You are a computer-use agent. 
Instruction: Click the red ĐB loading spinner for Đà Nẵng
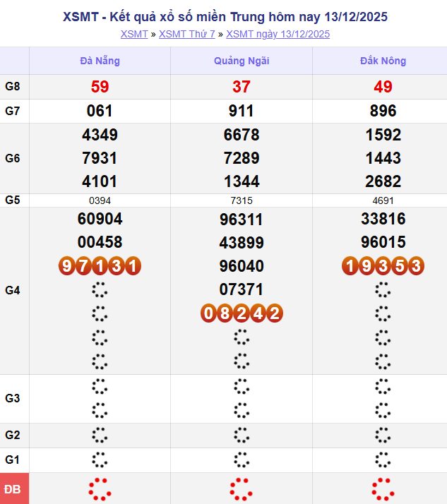(100, 488)
